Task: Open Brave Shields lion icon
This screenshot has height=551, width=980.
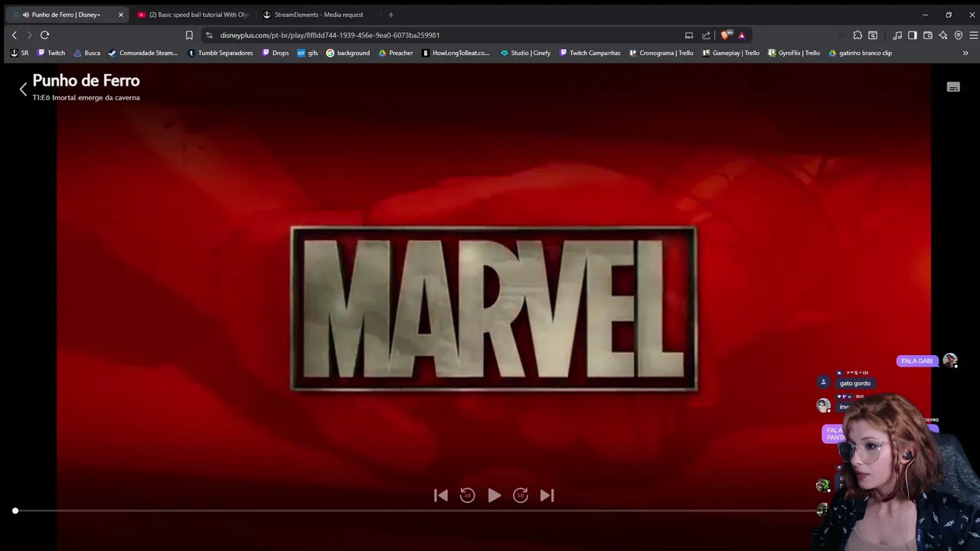Action: [x=726, y=35]
